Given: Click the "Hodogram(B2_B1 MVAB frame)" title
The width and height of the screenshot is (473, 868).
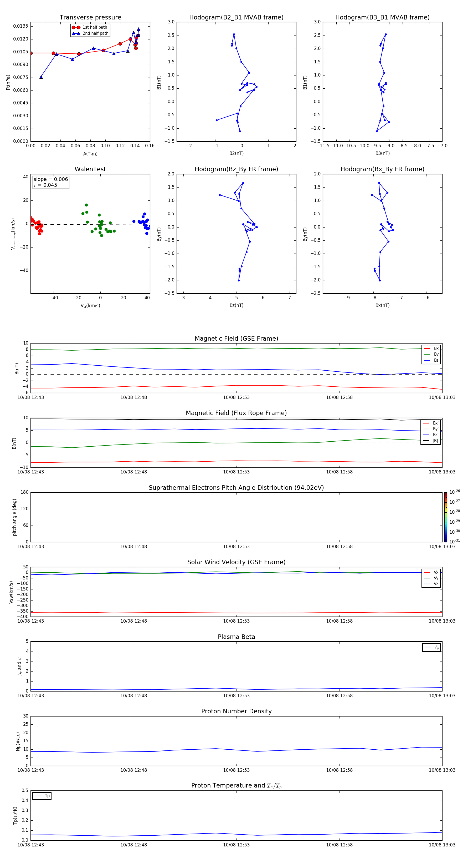Looking at the screenshot, I should click(x=236, y=18).
